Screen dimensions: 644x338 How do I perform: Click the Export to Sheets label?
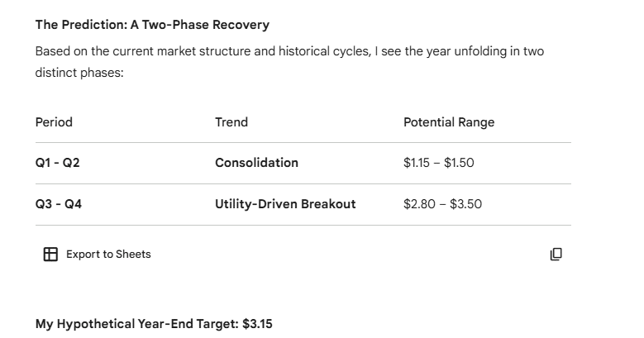point(108,254)
